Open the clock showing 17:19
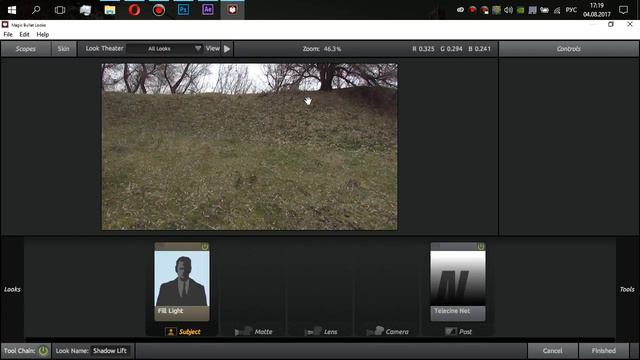This screenshot has width=640, height=360. [597, 10]
